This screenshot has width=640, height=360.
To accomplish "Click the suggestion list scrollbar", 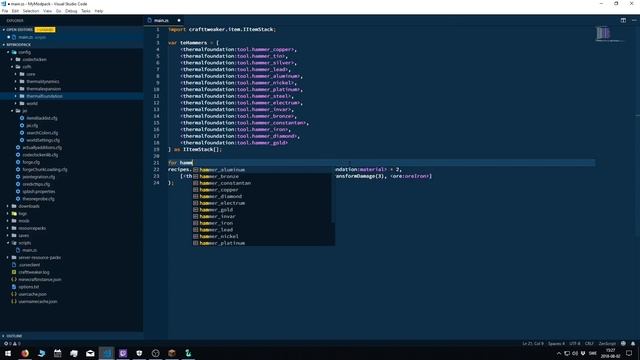I will 333,195.
